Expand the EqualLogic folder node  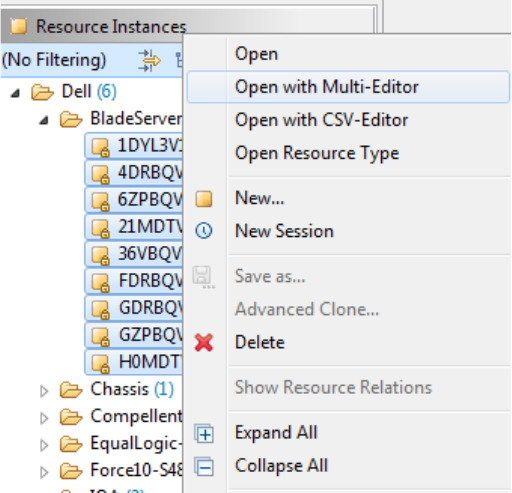click(x=44, y=445)
